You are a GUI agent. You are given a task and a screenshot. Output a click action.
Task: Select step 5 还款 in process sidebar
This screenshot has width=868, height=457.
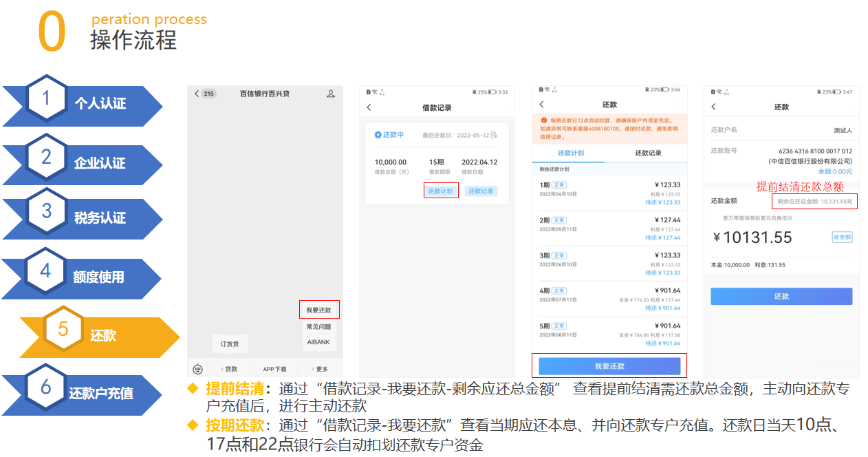[102, 336]
